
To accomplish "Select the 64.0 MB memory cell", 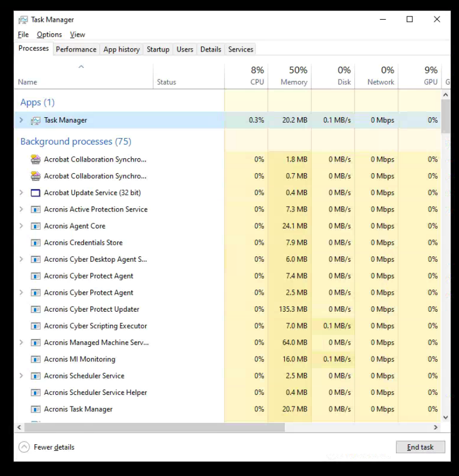I will pyautogui.click(x=290, y=342).
